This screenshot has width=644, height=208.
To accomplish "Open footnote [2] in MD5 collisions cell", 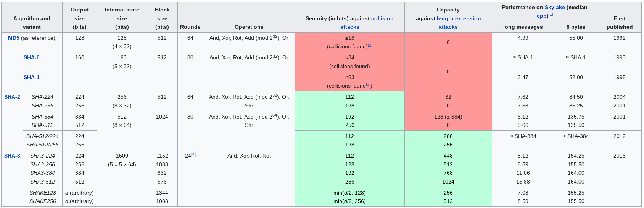I will point(370,45).
